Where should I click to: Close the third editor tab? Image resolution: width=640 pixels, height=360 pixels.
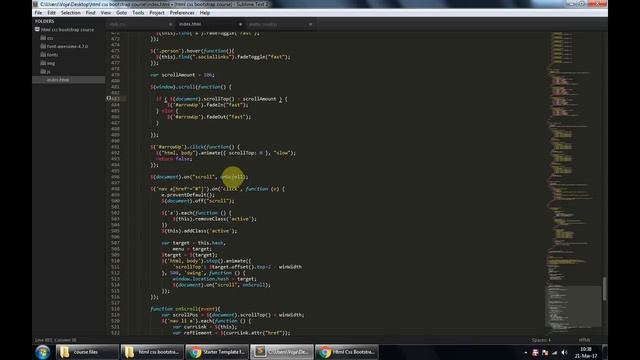click(x=311, y=24)
